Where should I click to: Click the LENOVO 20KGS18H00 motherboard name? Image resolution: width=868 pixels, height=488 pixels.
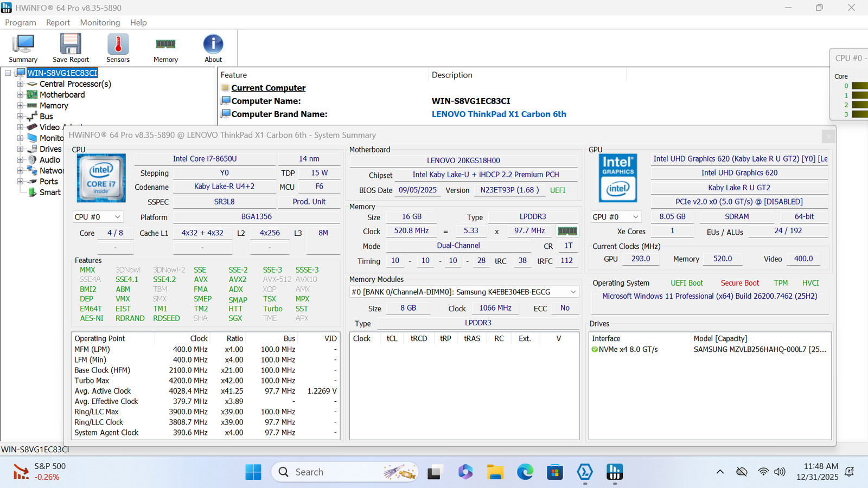(463, 160)
